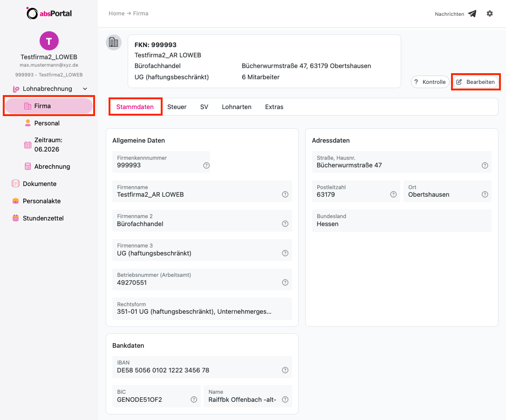Open the Zeitraum 06.2026 selector
The width and height of the screenshot is (506, 420).
pyautogui.click(x=48, y=145)
